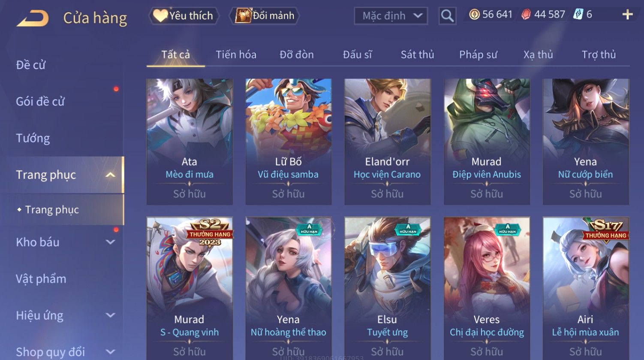Viewport: 644px width, 360px height.
Task: Switch to the Tiến hóa tab
Action: tap(236, 54)
